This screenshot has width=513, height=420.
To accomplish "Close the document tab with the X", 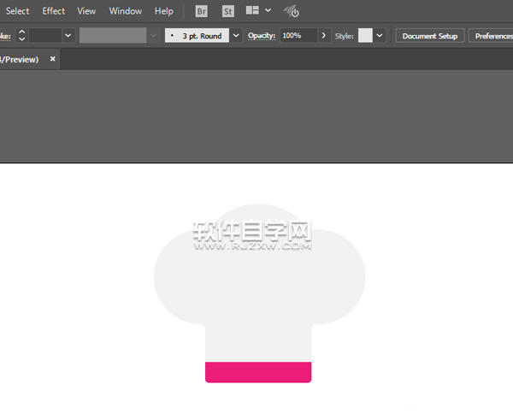I will 53,59.
